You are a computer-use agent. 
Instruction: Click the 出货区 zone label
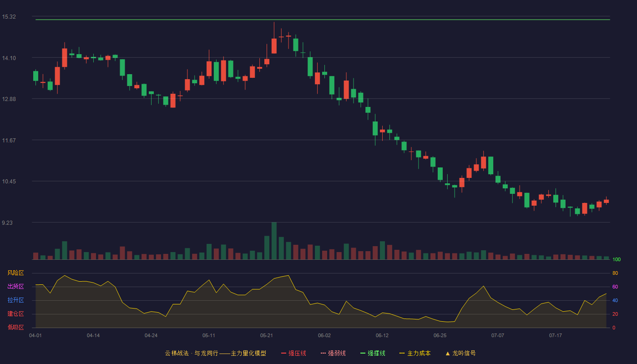pyautogui.click(x=15, y=287)
